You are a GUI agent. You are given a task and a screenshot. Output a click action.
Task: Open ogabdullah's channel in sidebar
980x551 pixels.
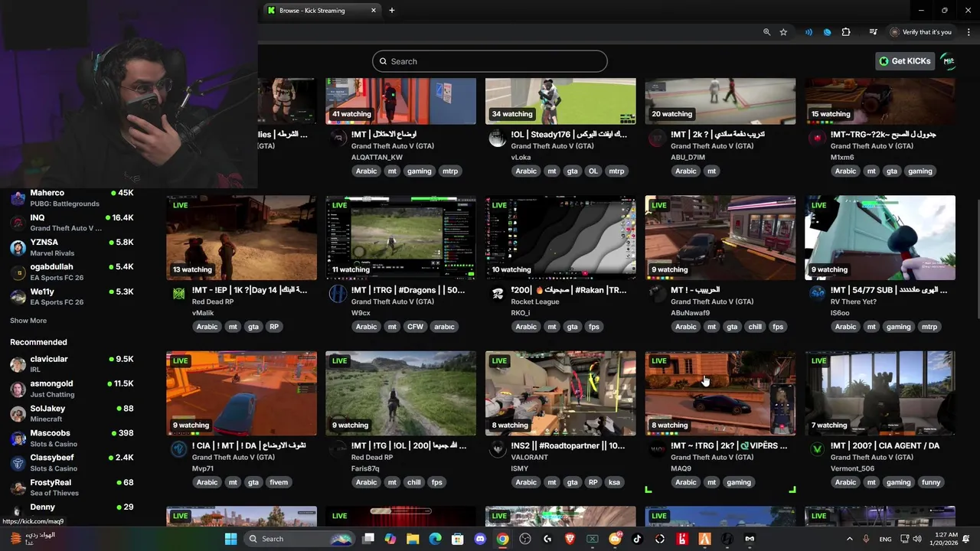[x=72, y=272]
